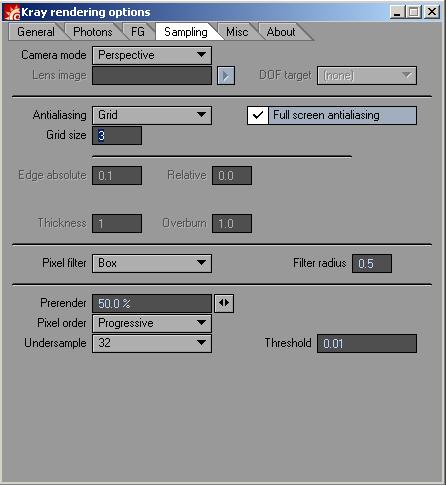
Task: Expand the Antialiasing Grid dropdown
Action: pos(152,115)
